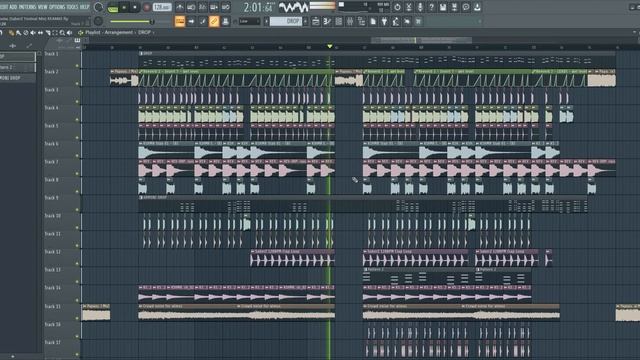Open the Line snap dropdown

pos(249,21)
